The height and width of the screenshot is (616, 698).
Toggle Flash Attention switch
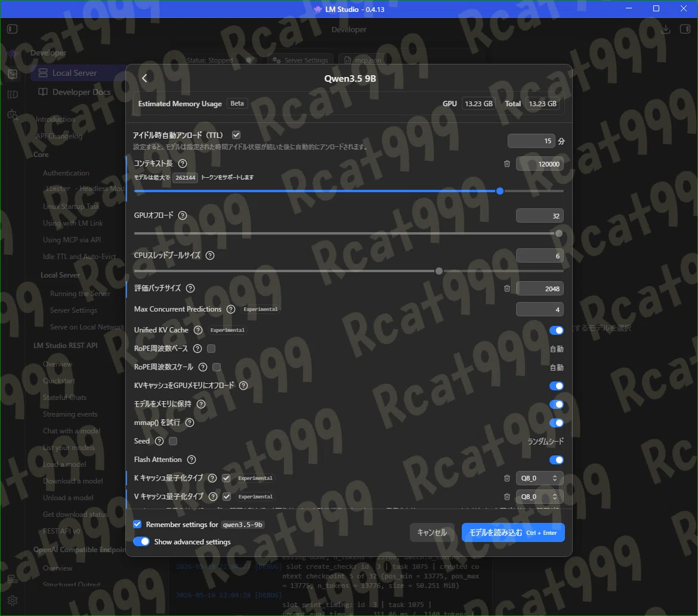point(557,460)
